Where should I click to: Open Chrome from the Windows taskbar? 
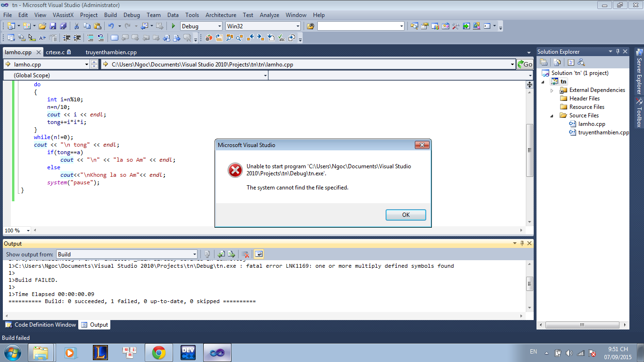[x=158, y=353]
